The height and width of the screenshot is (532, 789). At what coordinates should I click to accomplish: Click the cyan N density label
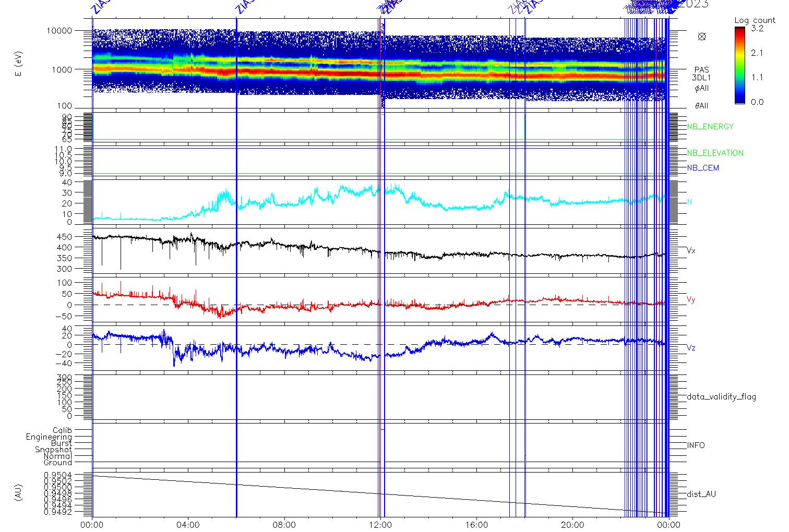pos(689,202)
